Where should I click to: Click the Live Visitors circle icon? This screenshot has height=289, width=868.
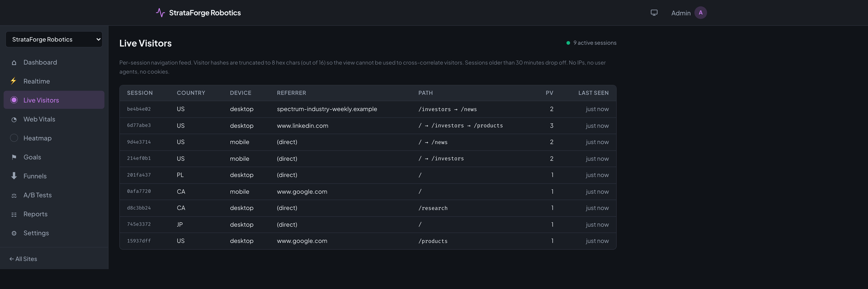click(x=14, y=100)
